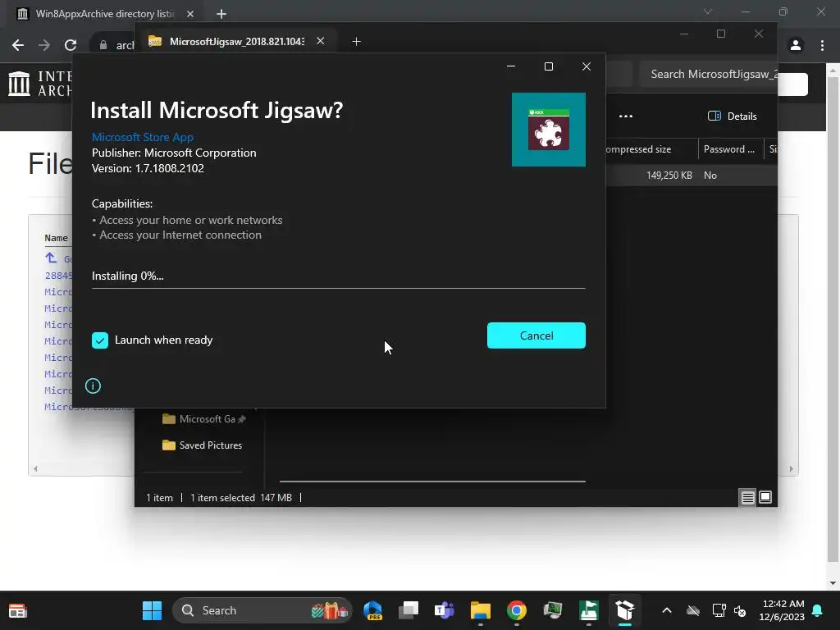Open Task View from taskbar
The image size is (840, 630).
[409, 610]
